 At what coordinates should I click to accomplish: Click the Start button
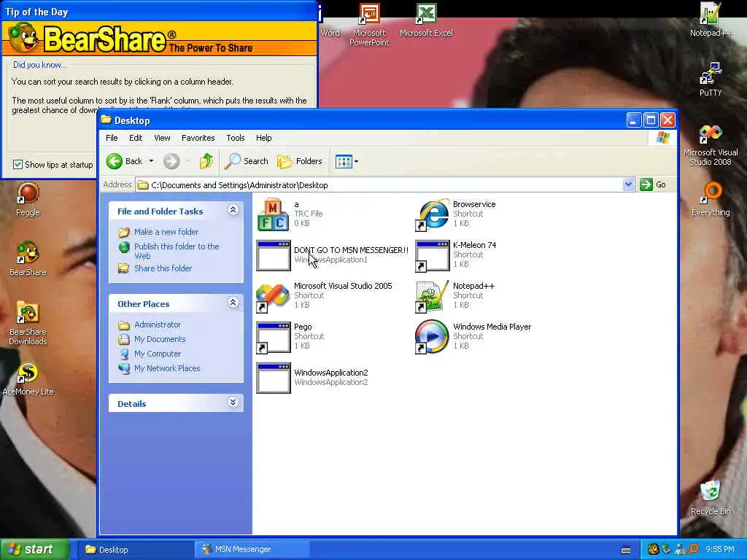point(34,549)
